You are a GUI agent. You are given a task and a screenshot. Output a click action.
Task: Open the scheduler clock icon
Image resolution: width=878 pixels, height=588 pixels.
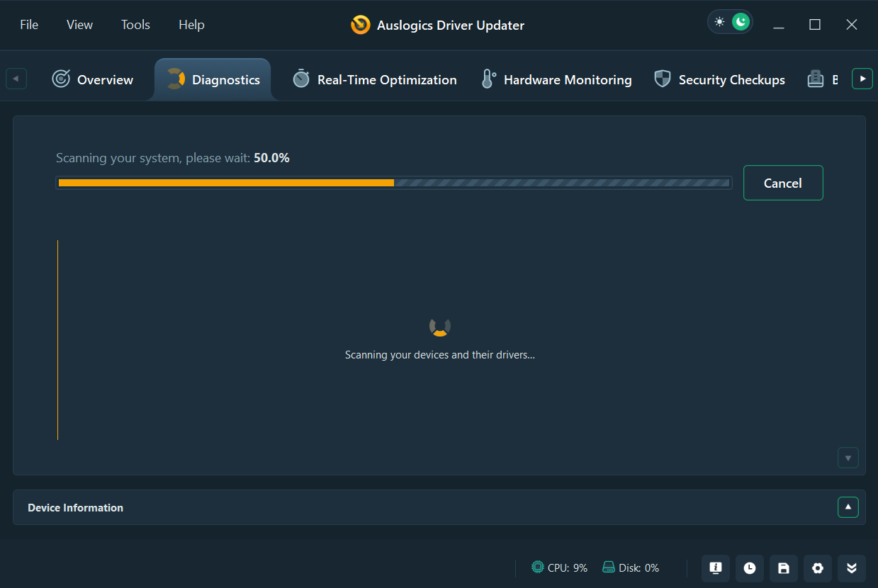750,568
